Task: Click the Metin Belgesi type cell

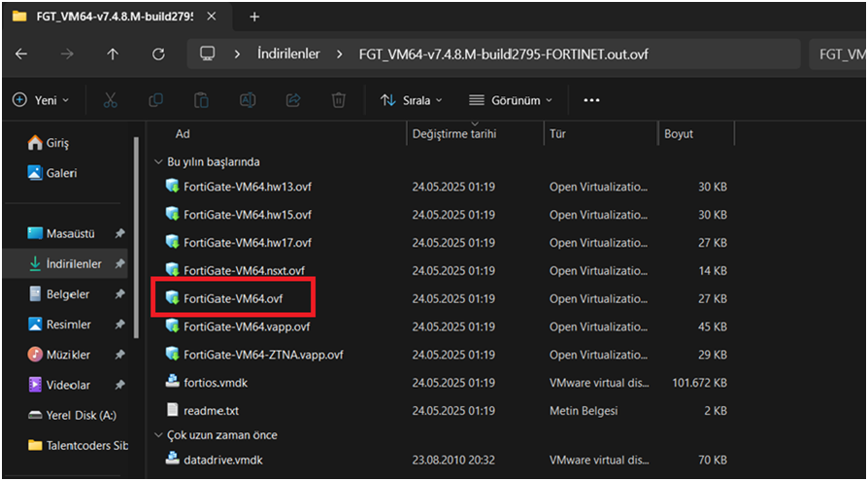Action: coord(584,411)
